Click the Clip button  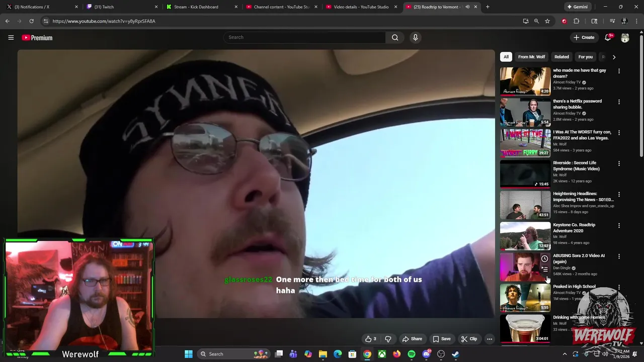coord(469,339)
